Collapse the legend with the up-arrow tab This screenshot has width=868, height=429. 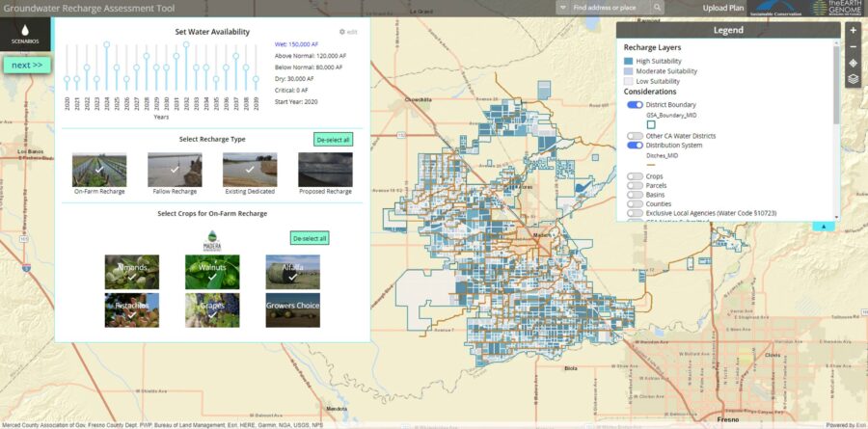click(824, 226)
